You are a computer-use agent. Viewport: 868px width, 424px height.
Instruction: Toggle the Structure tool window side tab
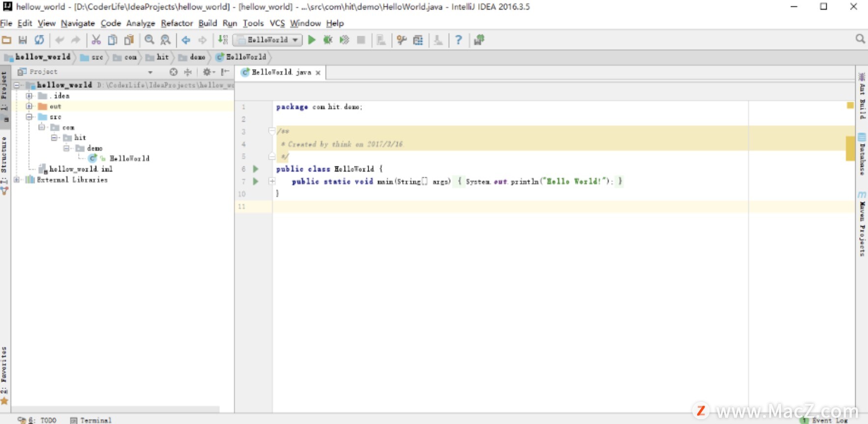tap(4, 165)
